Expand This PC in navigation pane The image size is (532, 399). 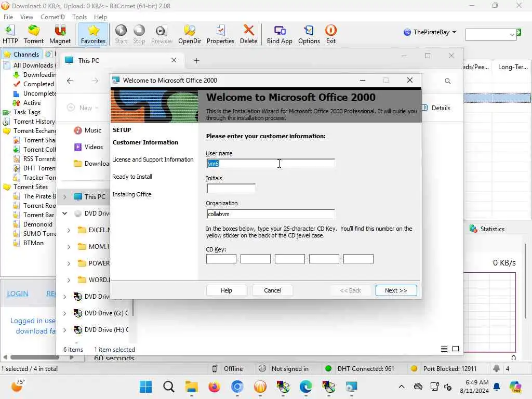click(64, 197)
